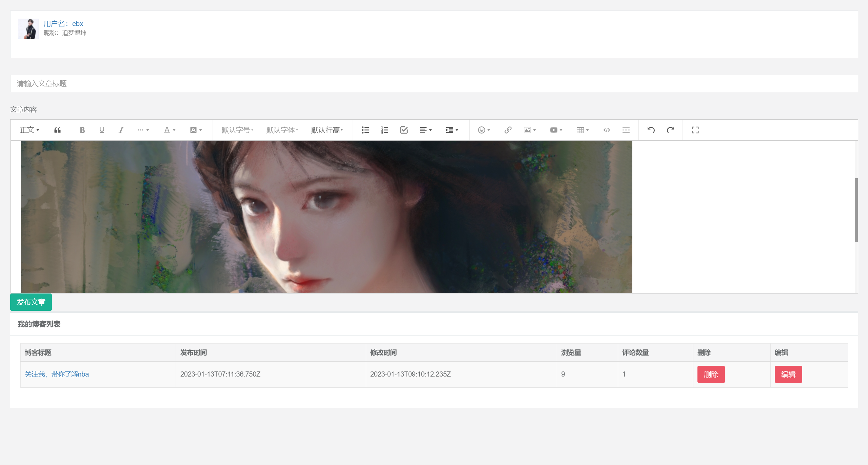Undo the last edit
Image resolution: width=868 pixels, height=465 pixels.
(x=651, y=130)
